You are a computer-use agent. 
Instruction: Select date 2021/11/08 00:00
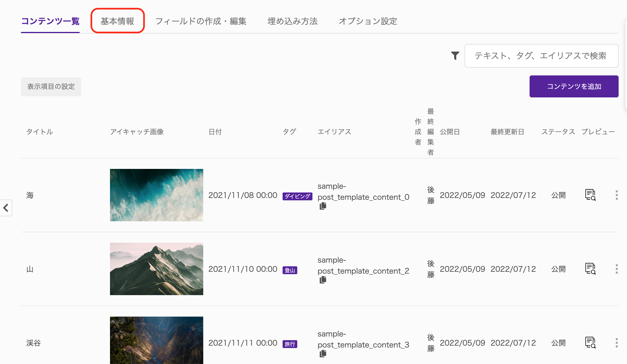[243, 195]
